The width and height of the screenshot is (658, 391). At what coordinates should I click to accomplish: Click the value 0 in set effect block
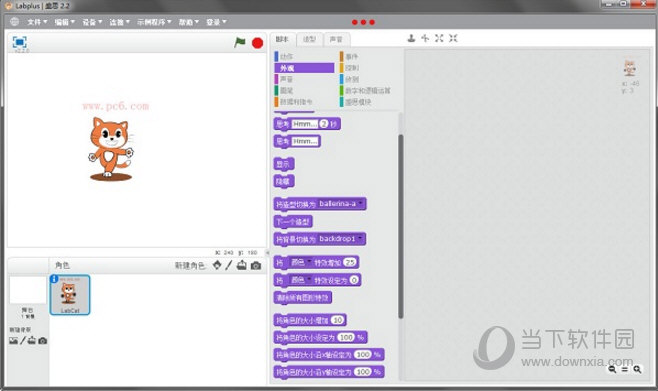pyautogui.click(x=354, y=280)
